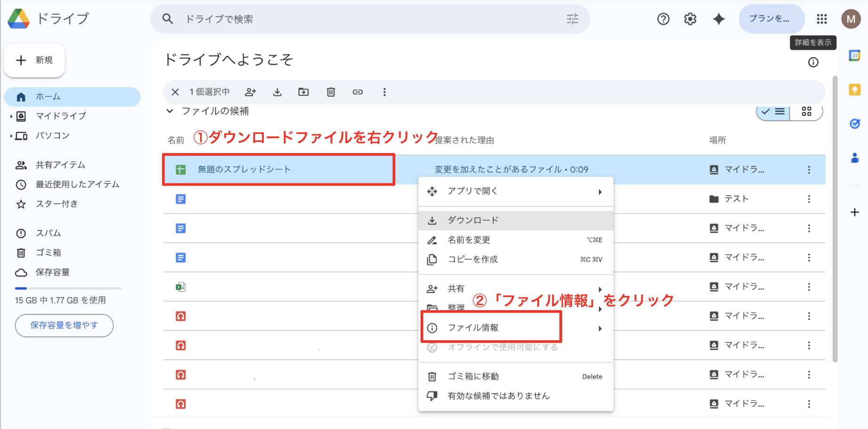Select ゴミ箱に移動 in context menu
Viewport: 868px width, 429px height.
tap(516, 376)
